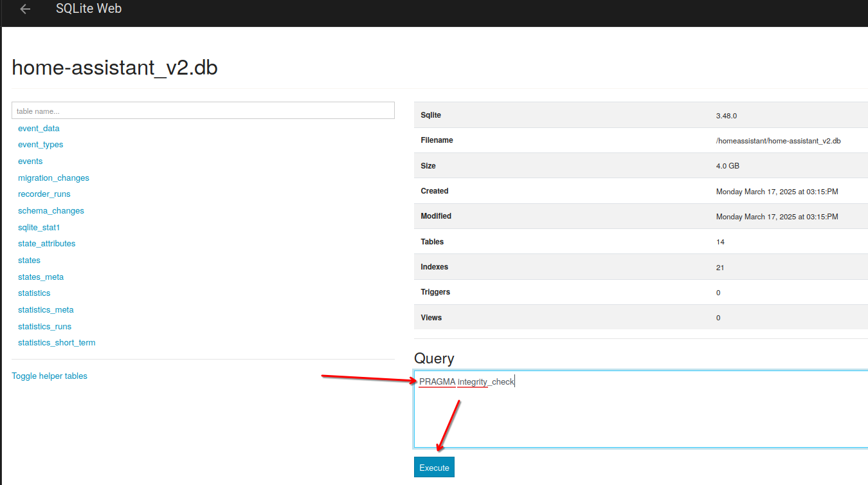
Task: Open the states_meta table
Action: click(x=41, y=277)
